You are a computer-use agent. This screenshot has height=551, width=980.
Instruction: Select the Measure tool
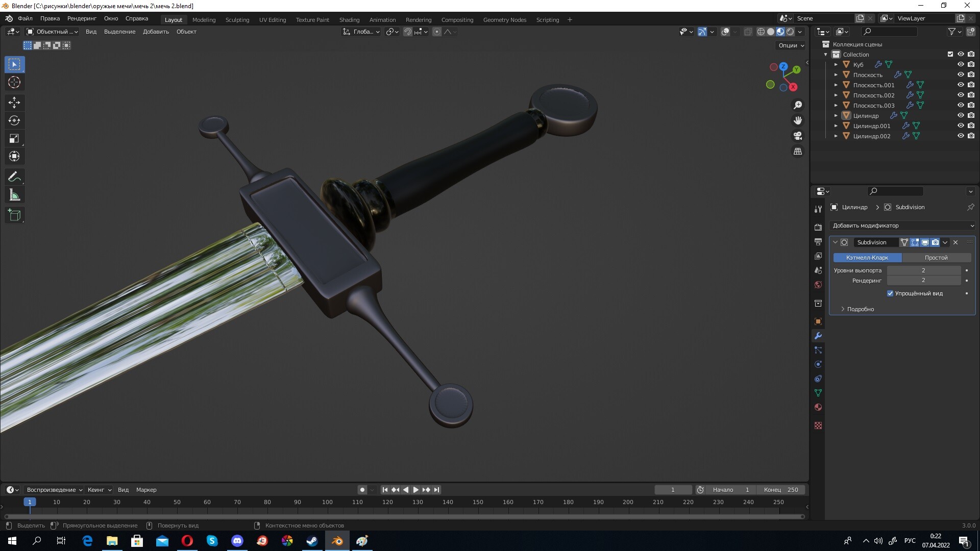pyautogui.click(x=14, y=194)
